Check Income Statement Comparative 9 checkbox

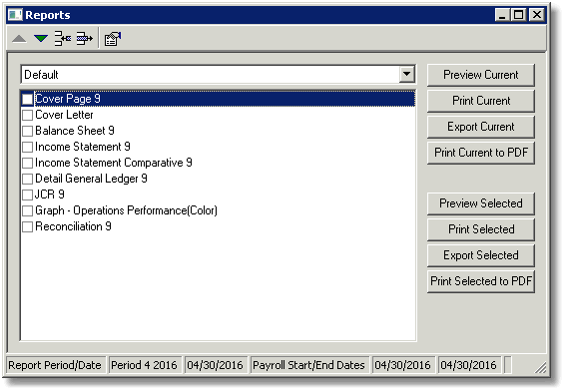27,163
